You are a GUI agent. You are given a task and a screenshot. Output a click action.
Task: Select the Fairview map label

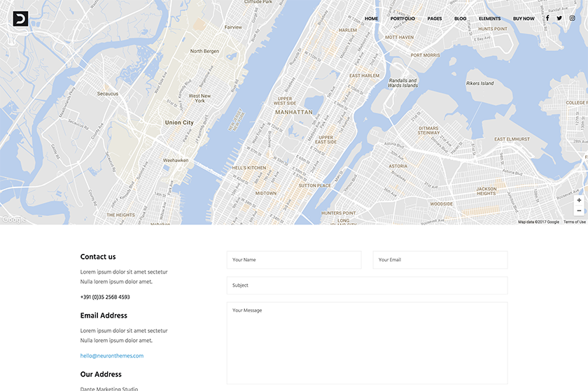click(x=233, y=27)
